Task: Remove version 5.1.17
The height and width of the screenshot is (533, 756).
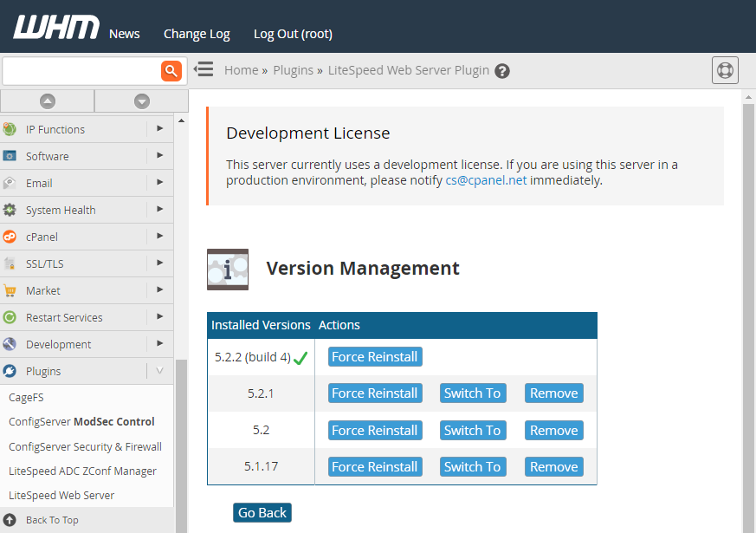Action: pyautogui.click(x=554, y=467)
